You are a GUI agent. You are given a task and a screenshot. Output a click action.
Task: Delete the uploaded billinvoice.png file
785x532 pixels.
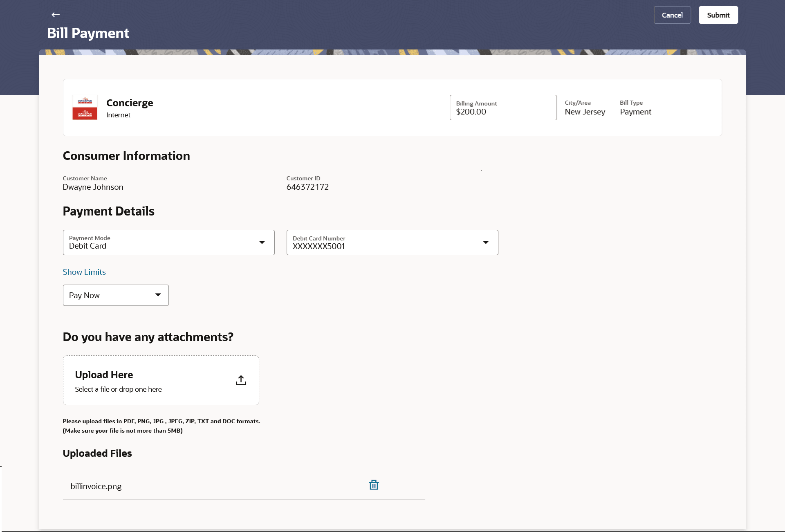point(374,485)
